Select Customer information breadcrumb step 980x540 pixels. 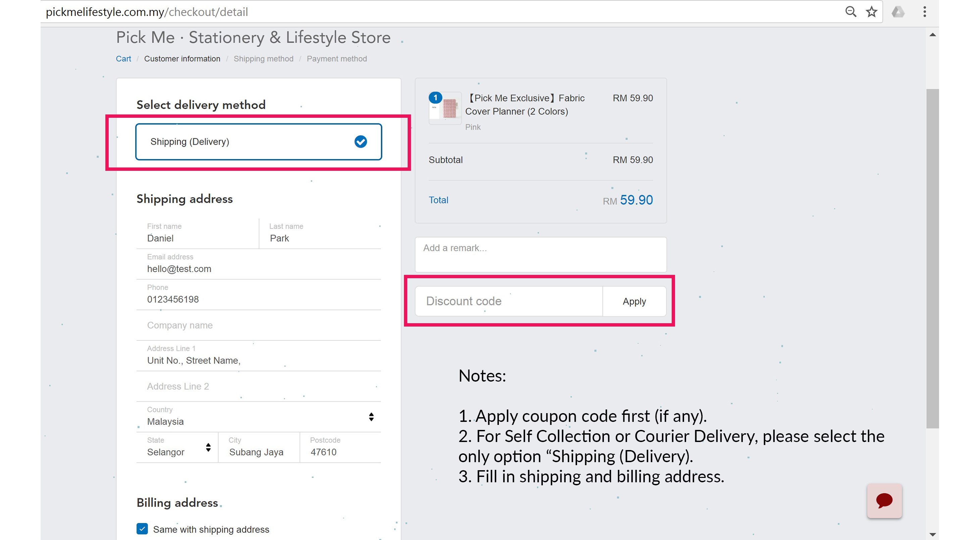[182, 59]
